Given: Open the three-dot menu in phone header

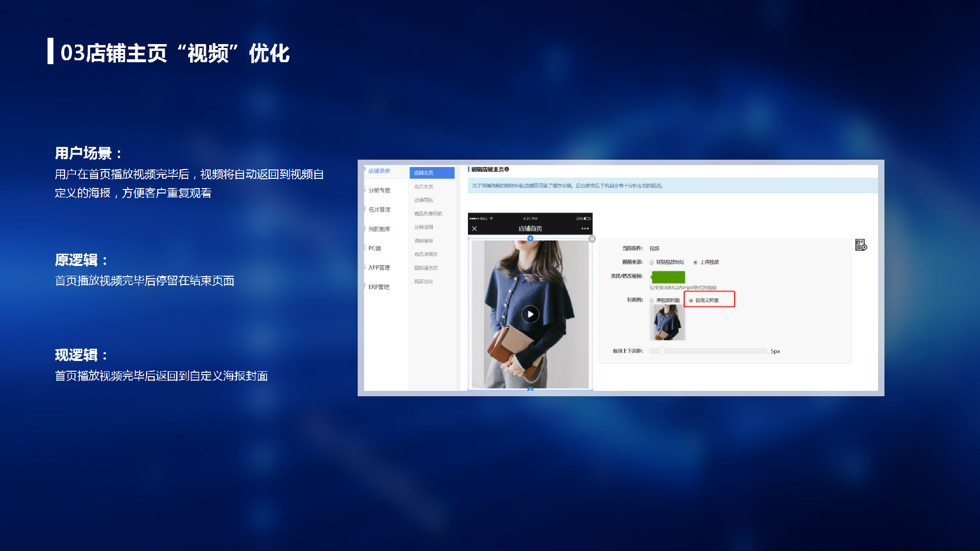Looking at the screenshot, I should click(585, 229).
